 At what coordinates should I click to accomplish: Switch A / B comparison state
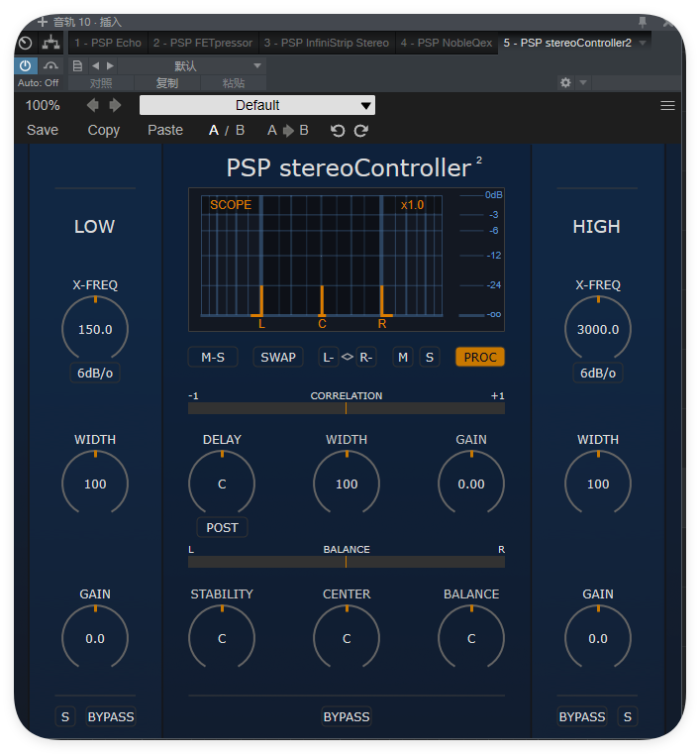227,131
